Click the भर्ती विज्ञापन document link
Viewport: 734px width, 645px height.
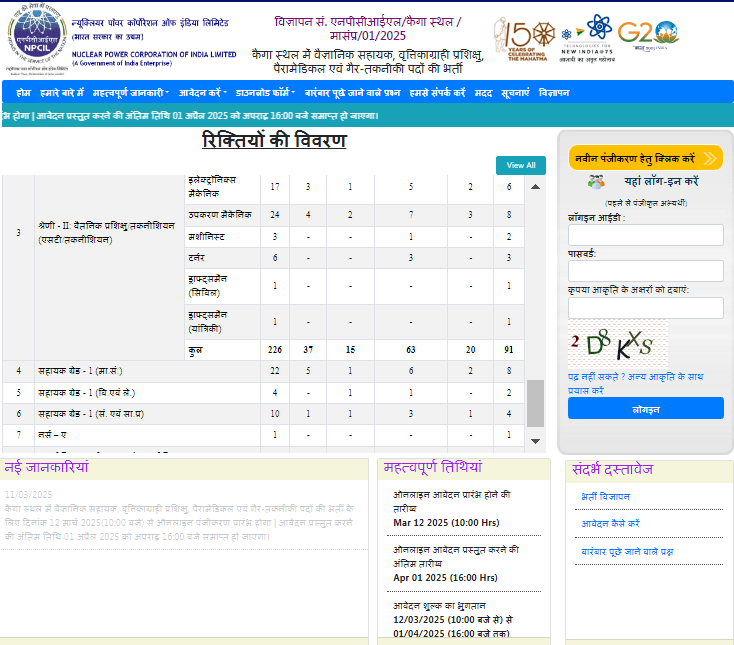click(605, 496)
